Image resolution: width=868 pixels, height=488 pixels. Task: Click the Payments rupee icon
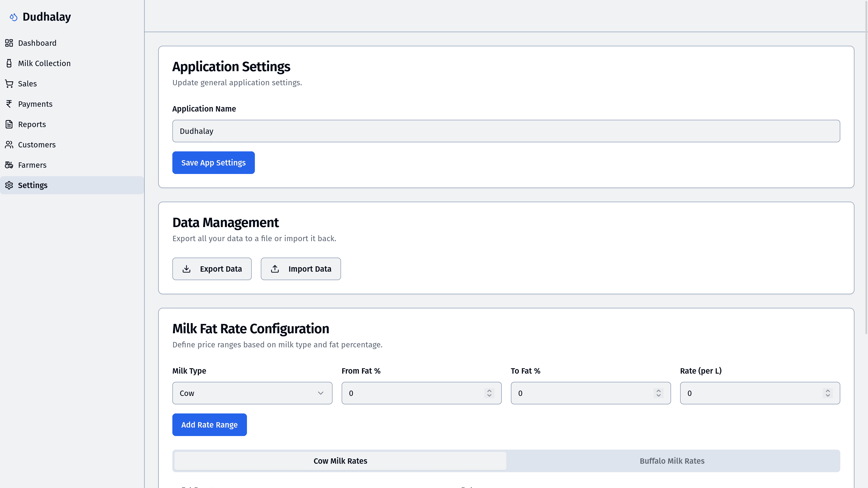click(9, 104)
